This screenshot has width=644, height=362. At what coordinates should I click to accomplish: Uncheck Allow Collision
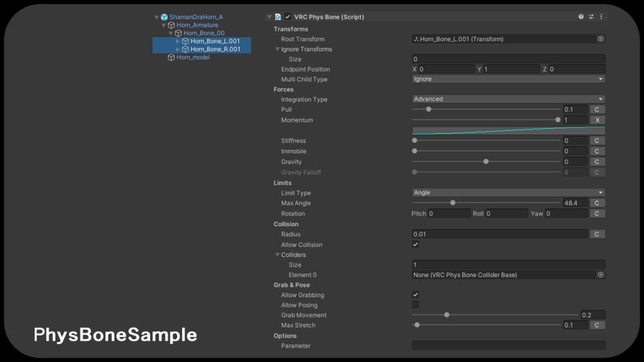pos(416,244)
